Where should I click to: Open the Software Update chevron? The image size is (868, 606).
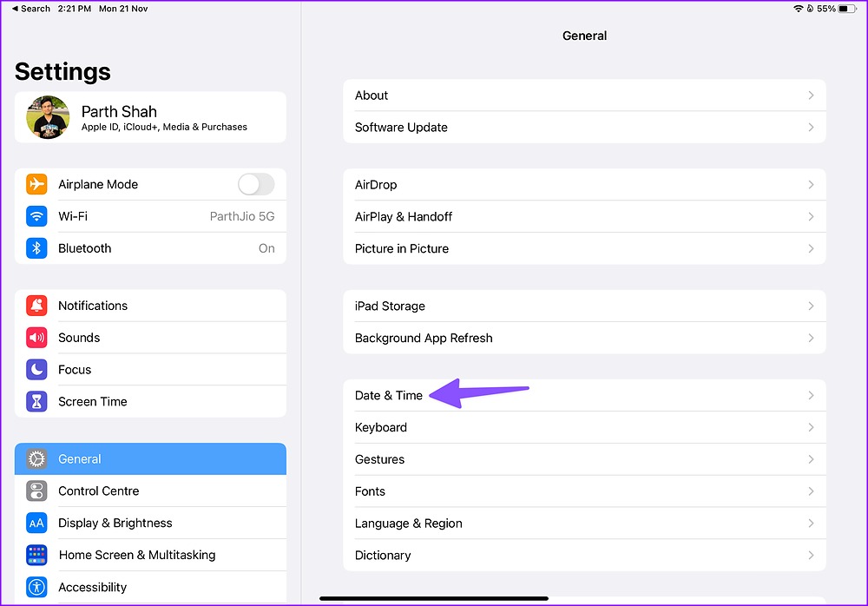[x=811, y=128]
